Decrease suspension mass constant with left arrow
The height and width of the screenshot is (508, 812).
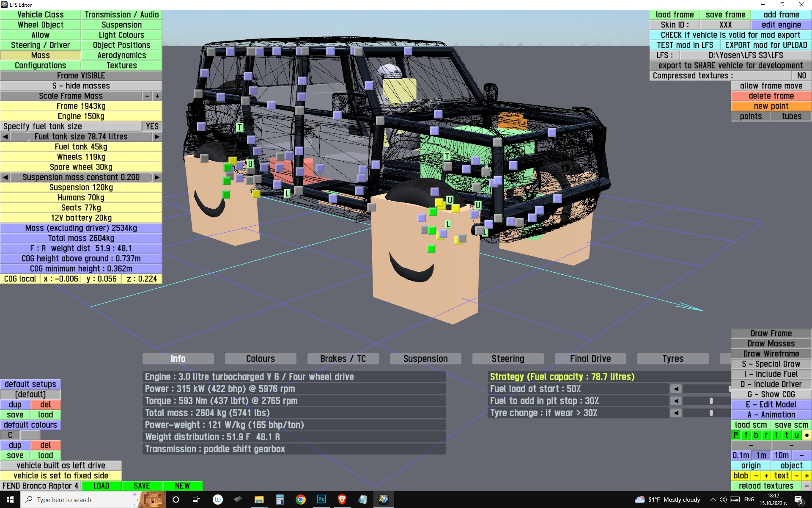point(5,177)
